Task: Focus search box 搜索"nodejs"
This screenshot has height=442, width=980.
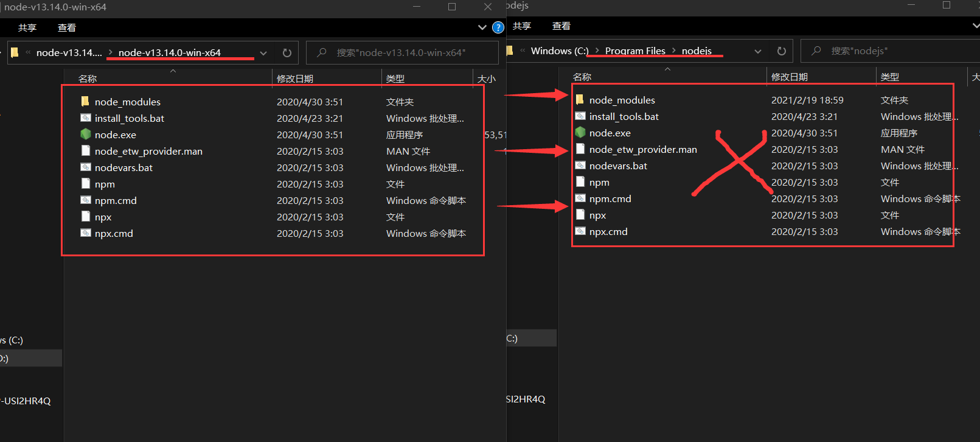Action: click(x=891, y=51)
